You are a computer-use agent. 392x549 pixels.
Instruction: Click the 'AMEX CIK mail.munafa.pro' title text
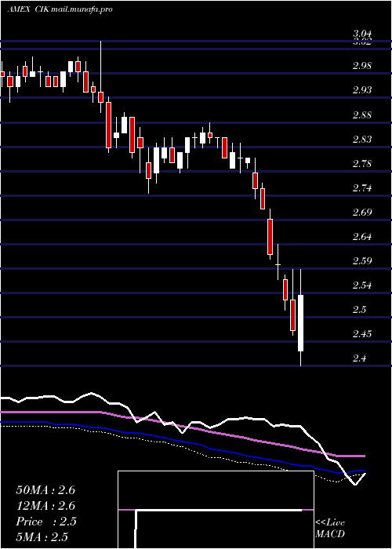pyautogui.click(x=60, y=9)
